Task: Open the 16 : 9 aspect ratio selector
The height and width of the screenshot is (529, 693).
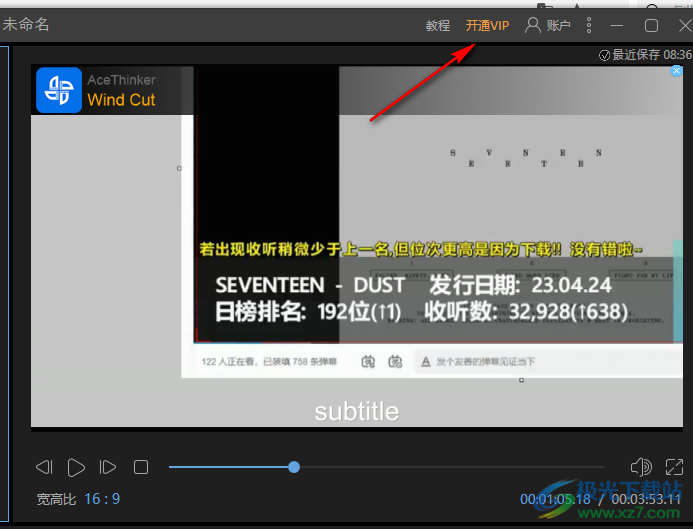Action: (102, 499)
